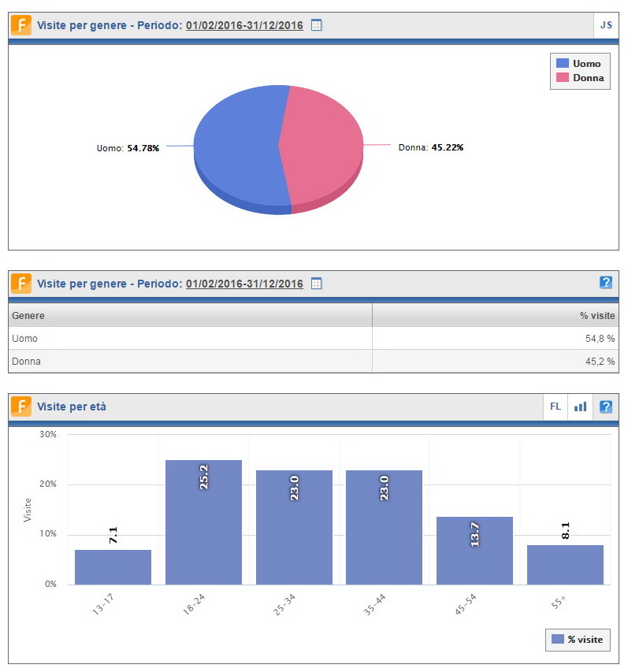
Task: Click the 45,2 % table value
Action: (600, 362)
